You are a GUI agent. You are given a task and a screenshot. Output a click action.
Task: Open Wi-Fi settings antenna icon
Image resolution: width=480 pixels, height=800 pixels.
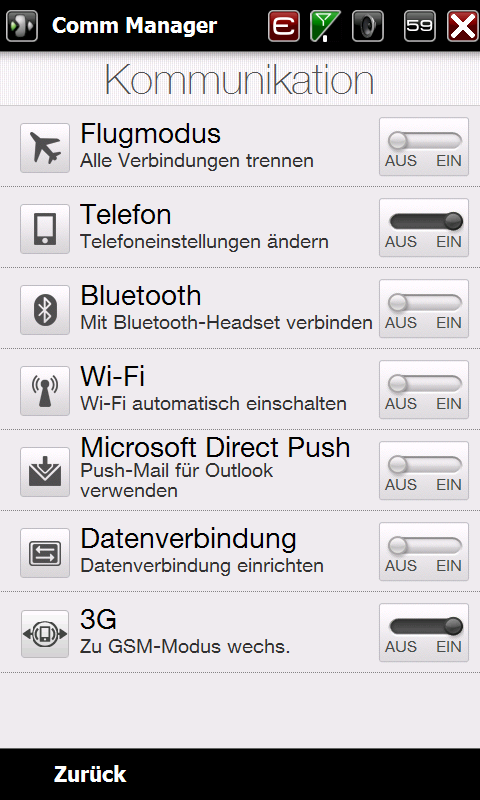45,391
